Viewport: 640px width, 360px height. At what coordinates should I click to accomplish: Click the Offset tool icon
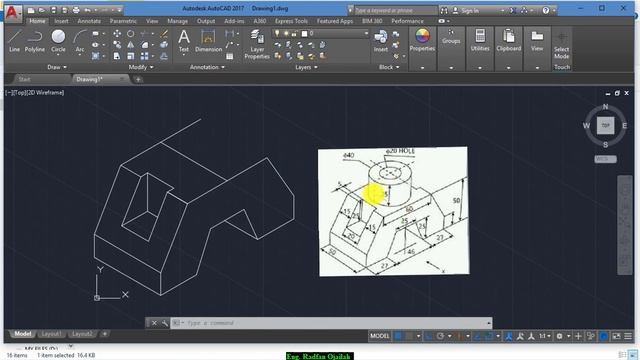pyautogui.click(x=164, y=56)
